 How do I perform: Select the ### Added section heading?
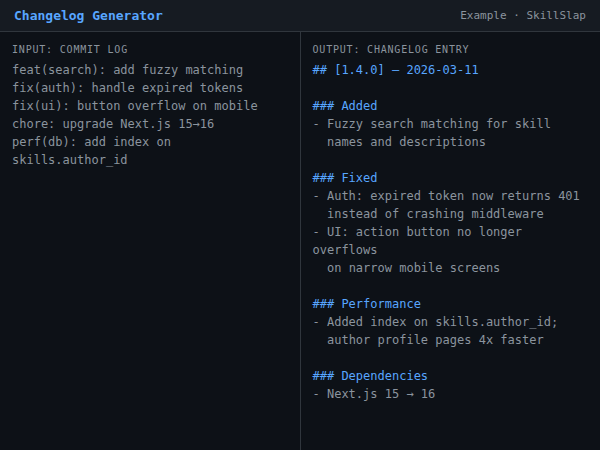(x=345, y=106)
